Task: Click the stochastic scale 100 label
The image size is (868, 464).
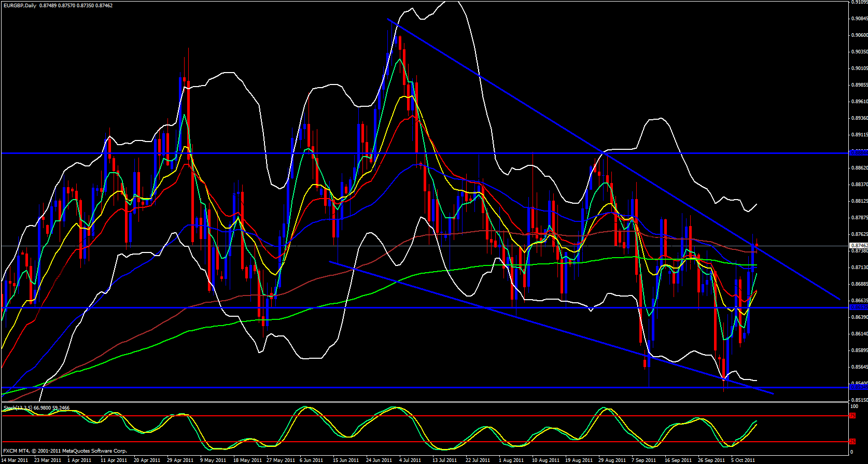Action: tap(853, 407)
